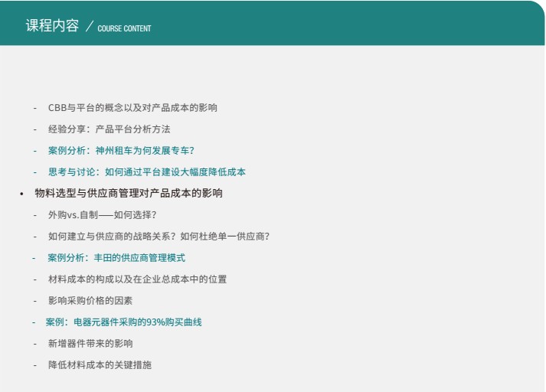Screen dimensions: 546x392
Task: Click the 外购vs.自制——如何选择 line
Action: (x=102, y=215)
